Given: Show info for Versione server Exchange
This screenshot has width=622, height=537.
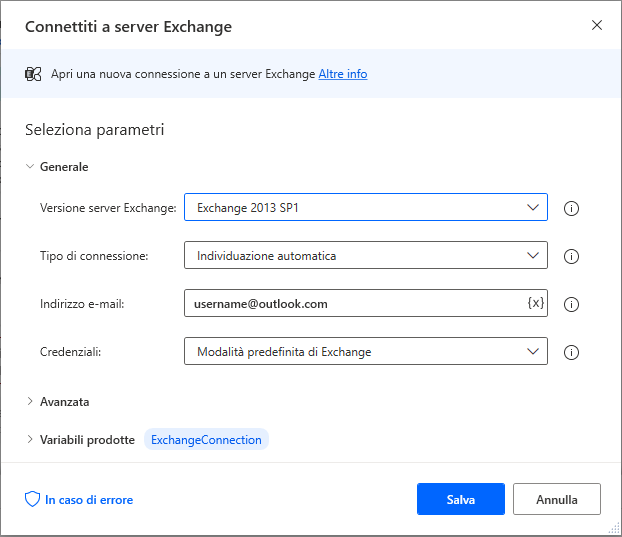Looking at the screenshot, I should pos(571,208).
